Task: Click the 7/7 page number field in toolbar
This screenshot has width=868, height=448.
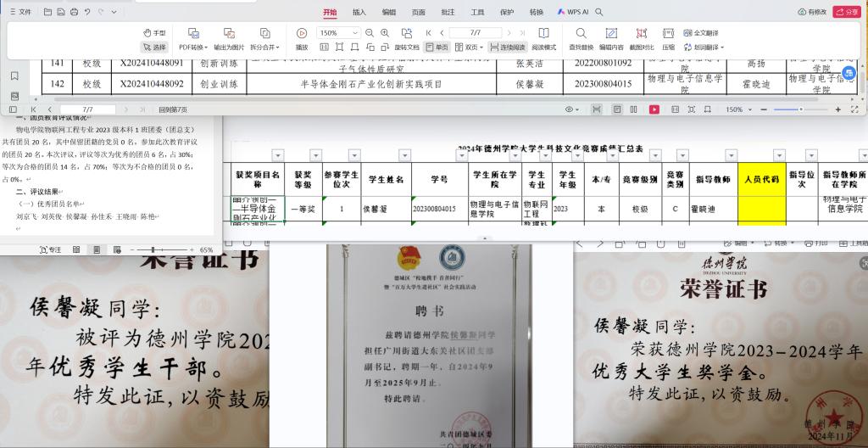Action: click(x=475, y=33)
